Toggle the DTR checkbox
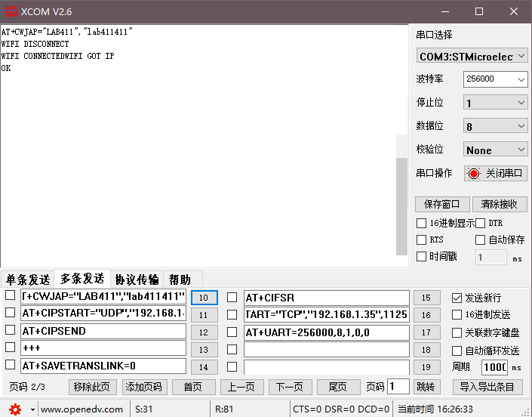 click(x=480, y=223)
